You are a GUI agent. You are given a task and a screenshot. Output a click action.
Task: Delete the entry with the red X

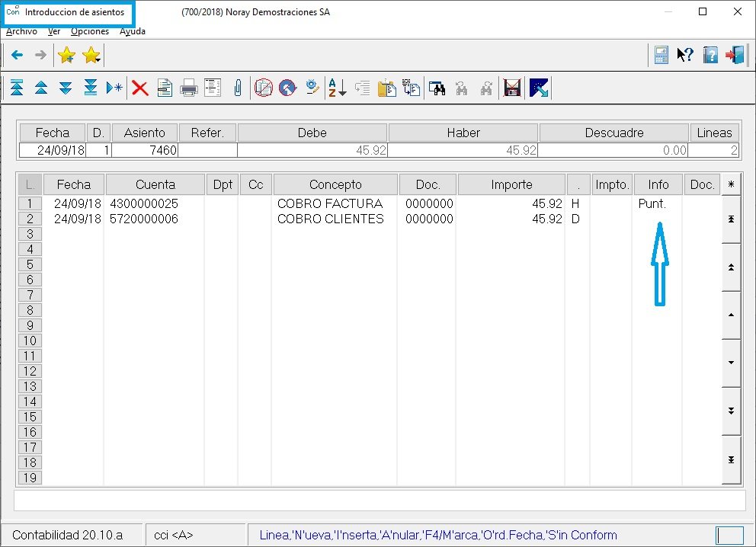(139, 88)
